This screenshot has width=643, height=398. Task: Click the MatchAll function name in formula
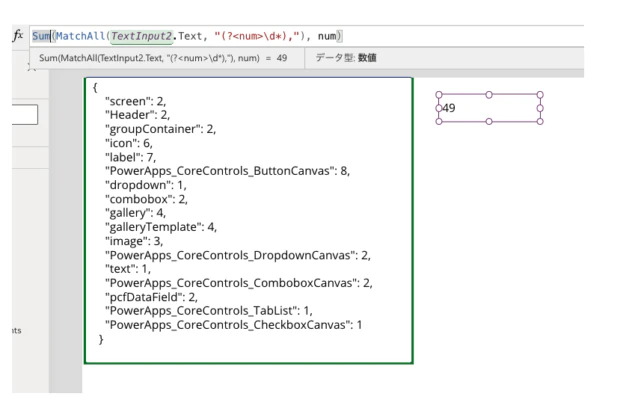80,36
